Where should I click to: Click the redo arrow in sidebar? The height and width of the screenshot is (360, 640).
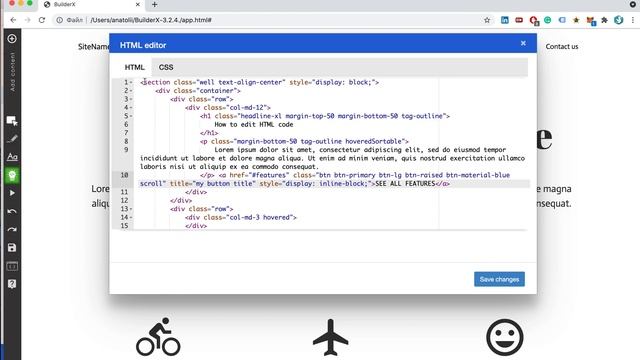pyautogui.click(x=12, y=230)
